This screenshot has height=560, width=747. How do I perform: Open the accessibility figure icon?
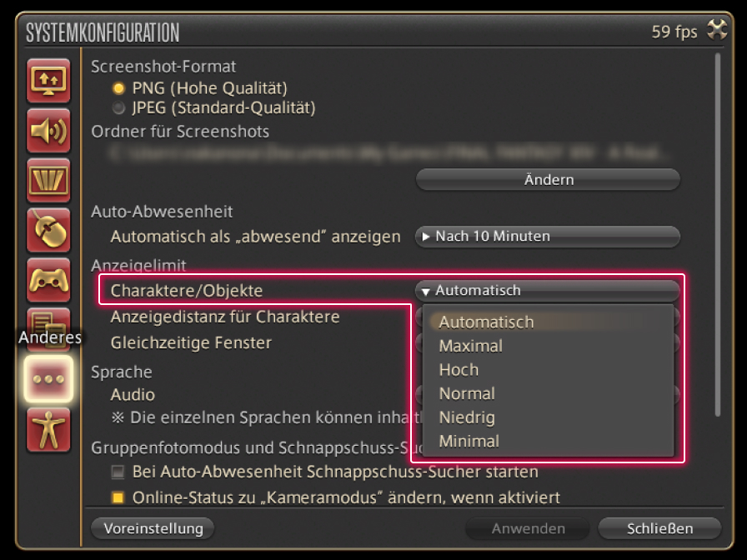pos(48,431)
